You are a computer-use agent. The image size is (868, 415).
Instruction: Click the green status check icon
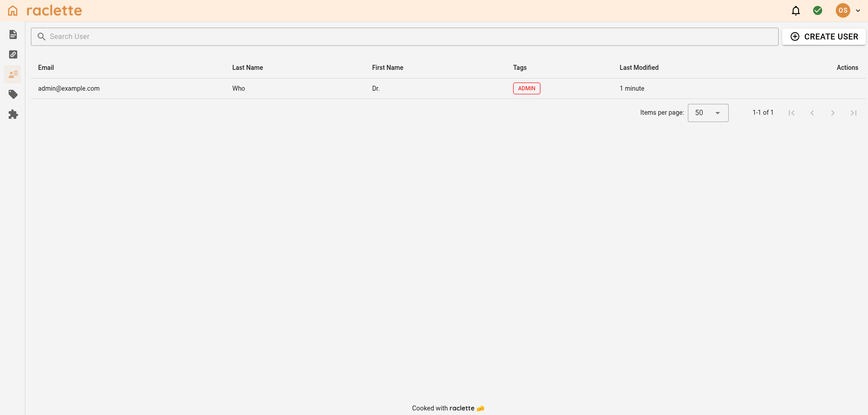click(x=818, y=10)
